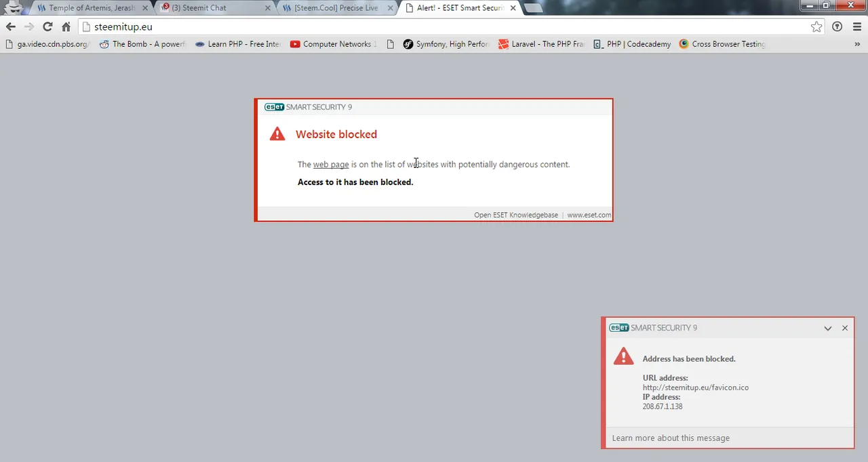868x462 pixels.
Task: Close the Temple of Artemis tab
Action: pyautogui.click(x=144, y=8)
